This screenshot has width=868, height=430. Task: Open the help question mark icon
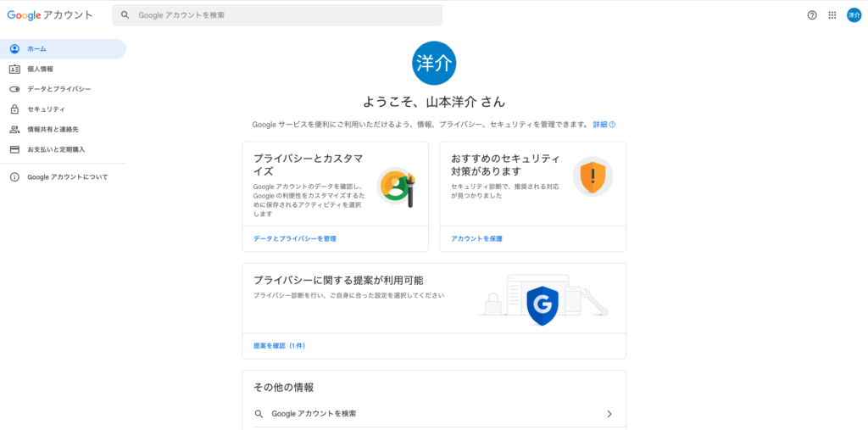812,15
